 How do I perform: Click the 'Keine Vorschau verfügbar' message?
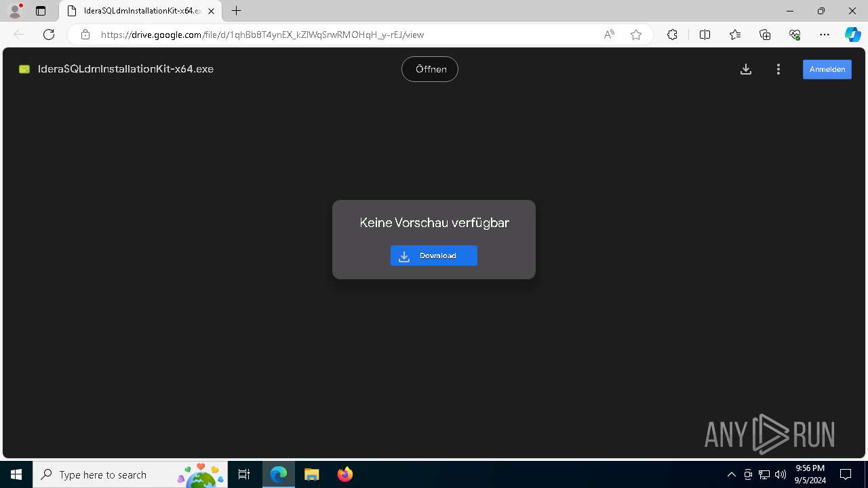tap(434, 222)
